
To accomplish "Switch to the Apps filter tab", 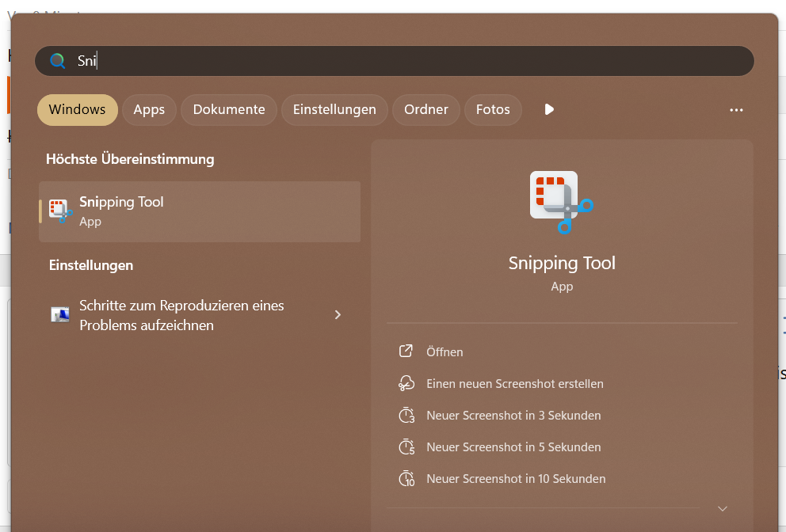I will point(149,110).
